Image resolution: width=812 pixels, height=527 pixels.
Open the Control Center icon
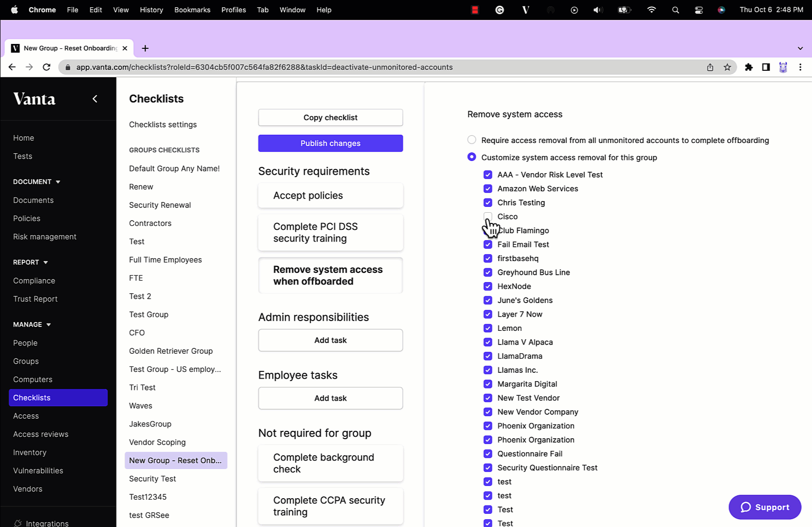tap(699, 10)
